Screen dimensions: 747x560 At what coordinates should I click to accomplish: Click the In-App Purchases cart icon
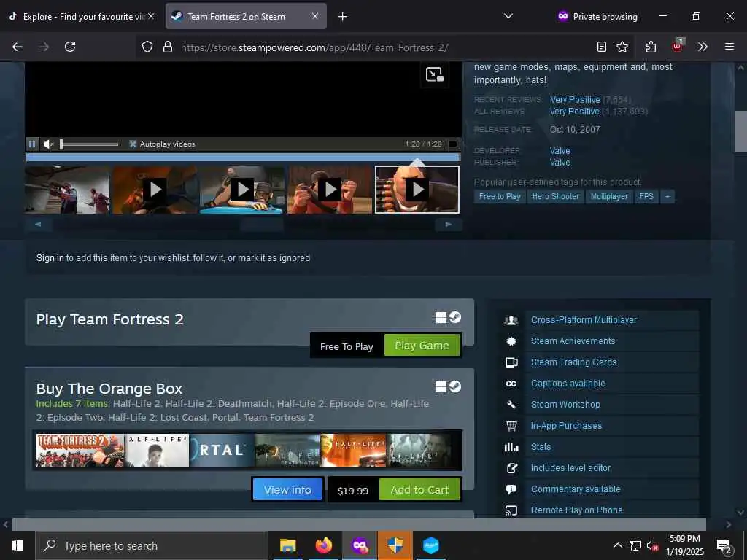[x=511, y=426]
